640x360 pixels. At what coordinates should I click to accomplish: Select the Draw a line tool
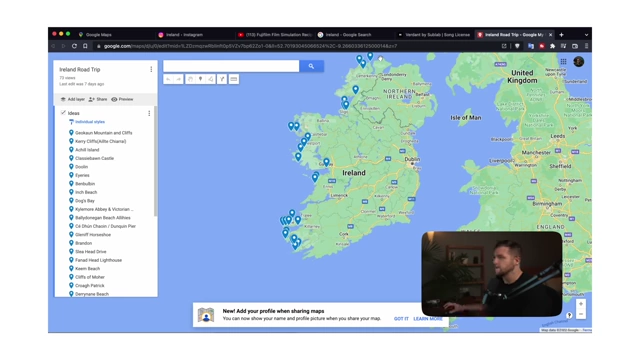[x=211, y=79]
